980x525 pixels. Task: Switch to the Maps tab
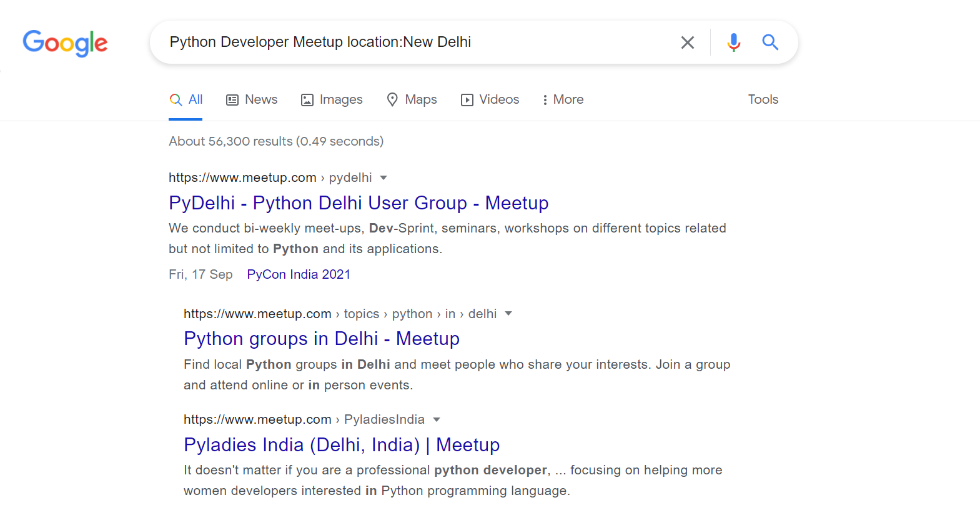click(x=412, y=99)
